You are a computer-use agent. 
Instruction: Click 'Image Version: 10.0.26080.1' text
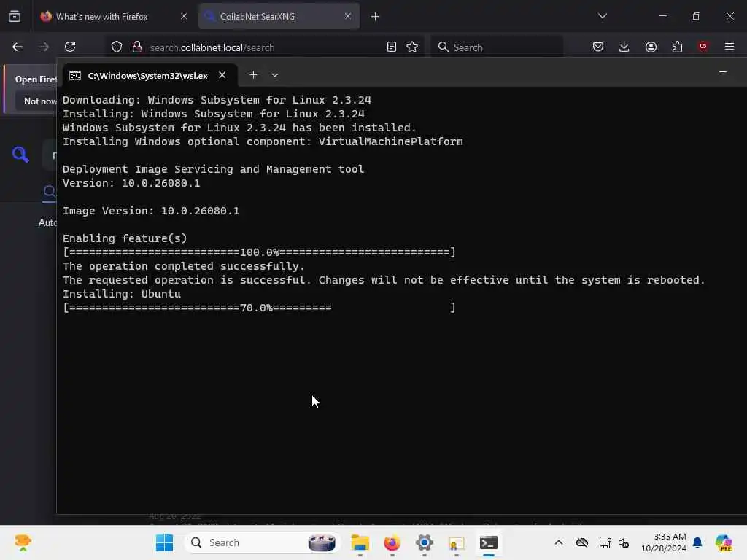[151, 211]
